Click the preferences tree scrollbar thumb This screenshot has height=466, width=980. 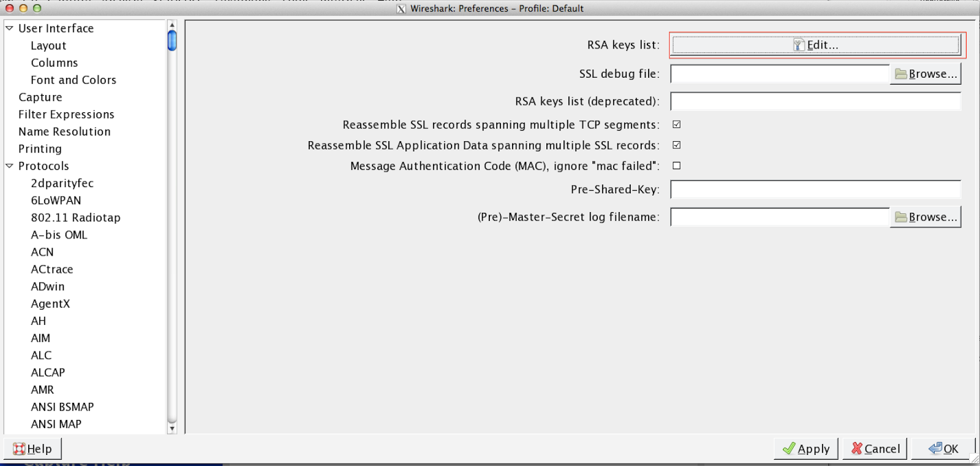172,40
